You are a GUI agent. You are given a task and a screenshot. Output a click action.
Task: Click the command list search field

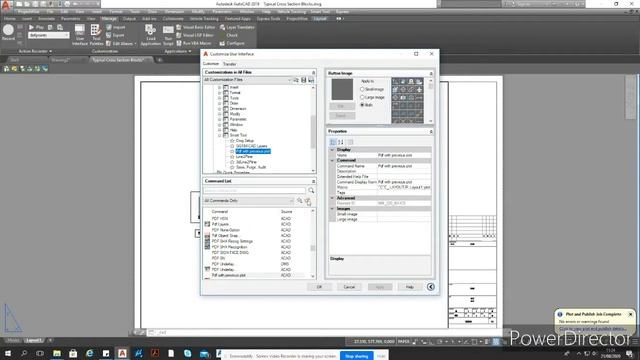pyautogui.click(x=254, y=191)
